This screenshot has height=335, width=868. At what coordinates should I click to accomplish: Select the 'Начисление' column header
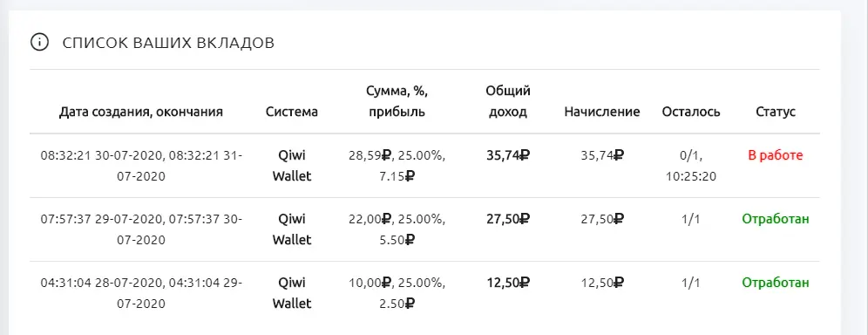click(x=602, y=112)
